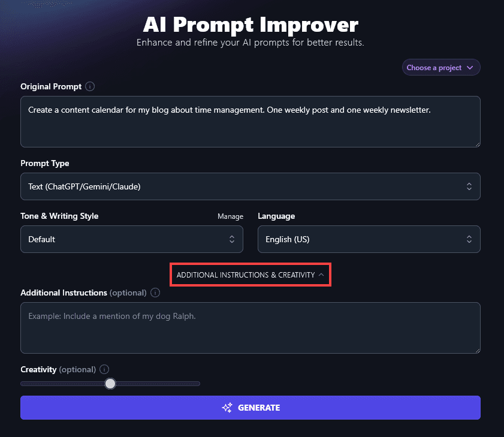Open the Language dropdown showing English (US)

pyautogui.click(x=369, y=239)
